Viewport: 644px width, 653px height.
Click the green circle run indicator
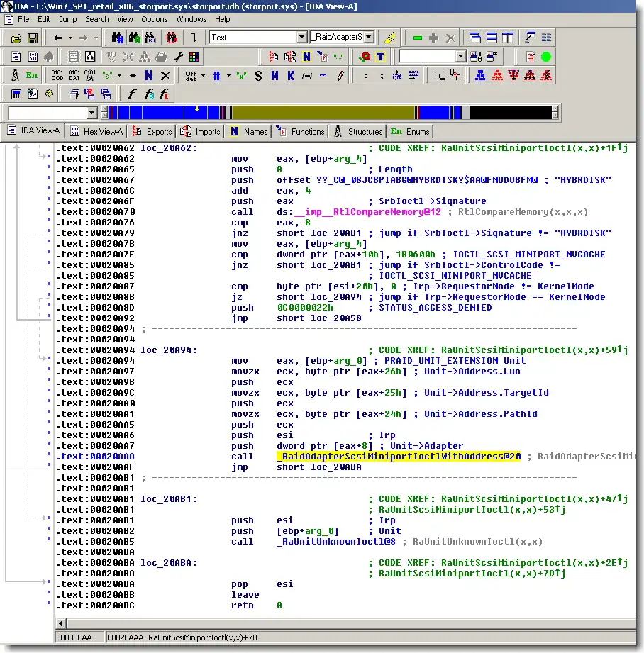pos(545,57)
